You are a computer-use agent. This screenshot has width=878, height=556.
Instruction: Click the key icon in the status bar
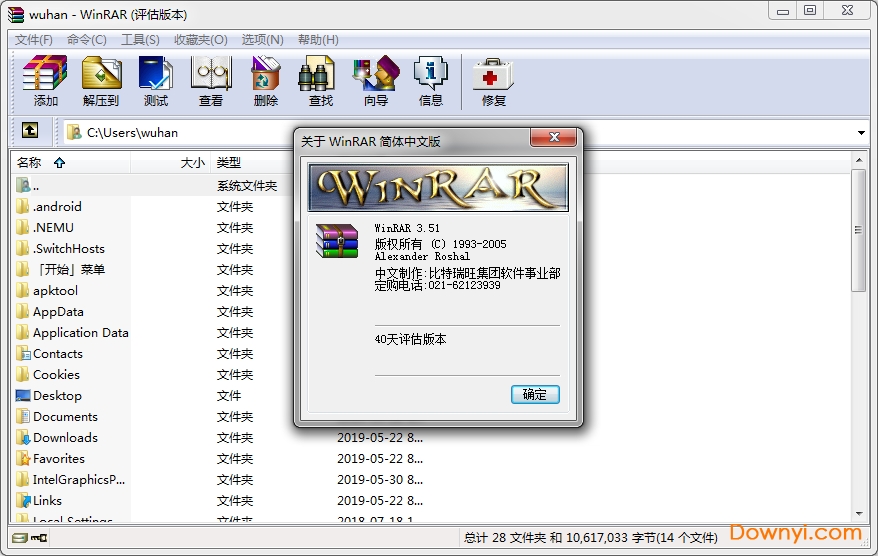[x=39, y=538]
